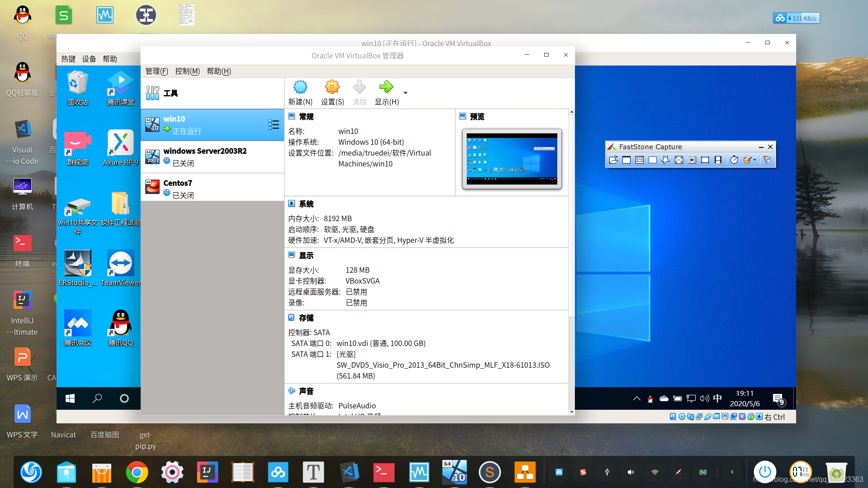Click the volume speaker in VM tray
The width and height of the screenshot is (868, 488).
[705, 398]
